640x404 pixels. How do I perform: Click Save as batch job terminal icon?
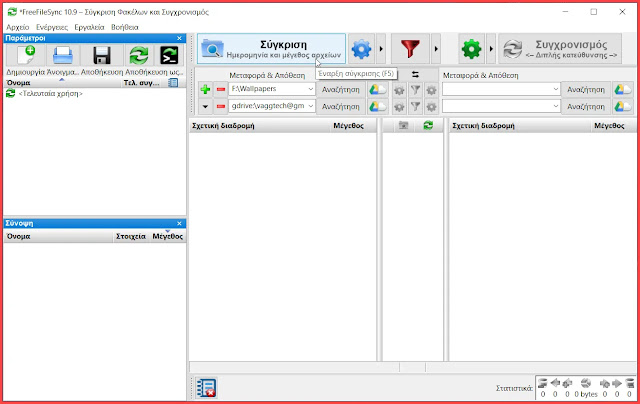pyautogui.click(x=169, y=55)
